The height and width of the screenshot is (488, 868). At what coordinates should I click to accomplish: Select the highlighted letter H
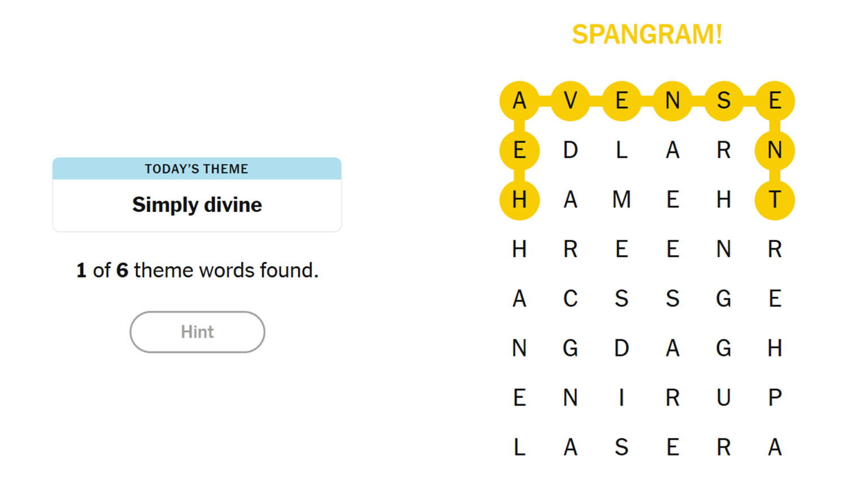click(x=519, y=200)
